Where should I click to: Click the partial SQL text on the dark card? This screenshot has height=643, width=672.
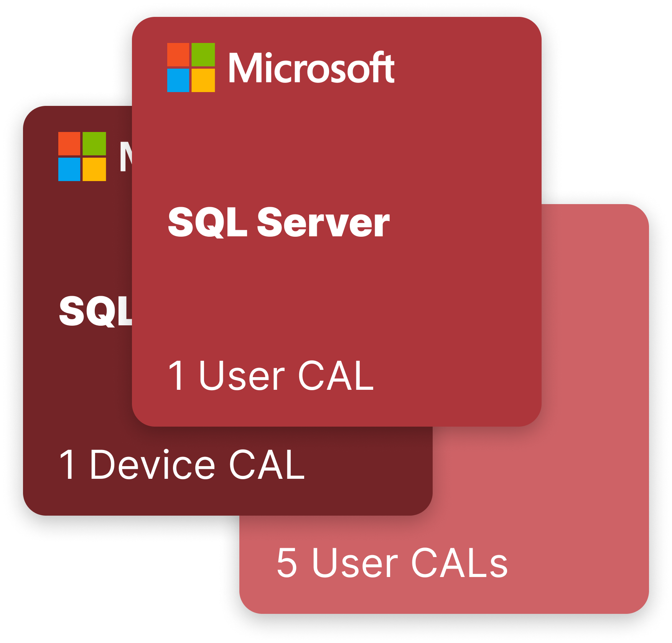96,312
